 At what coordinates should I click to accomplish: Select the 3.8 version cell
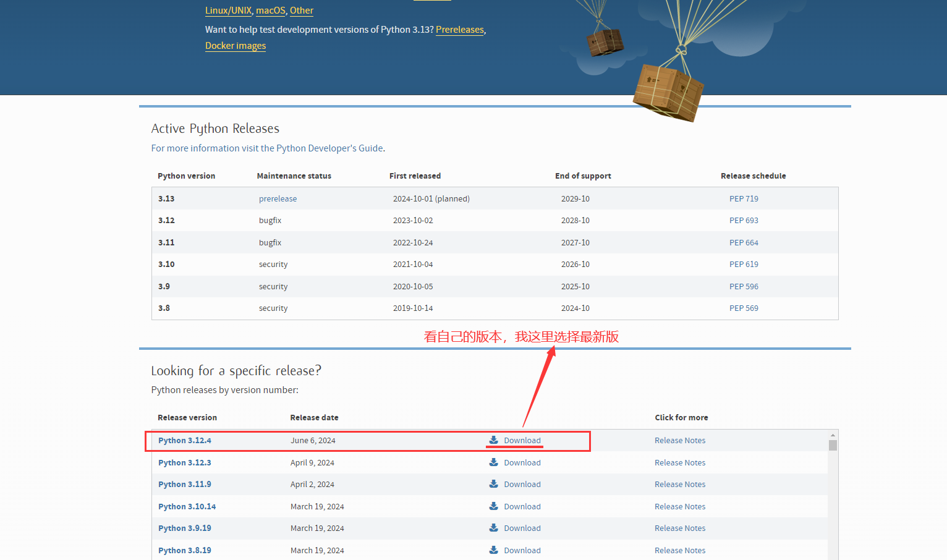[x=164, y=308]
